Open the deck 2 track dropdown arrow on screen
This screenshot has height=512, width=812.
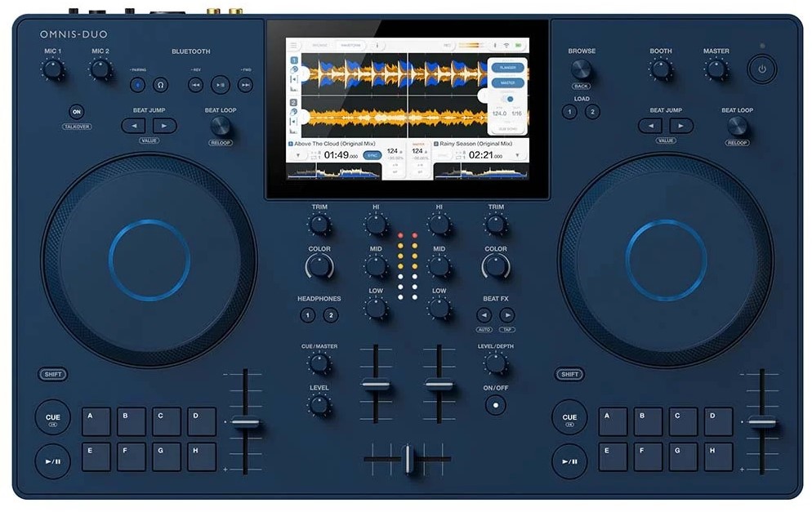(517, 155)
